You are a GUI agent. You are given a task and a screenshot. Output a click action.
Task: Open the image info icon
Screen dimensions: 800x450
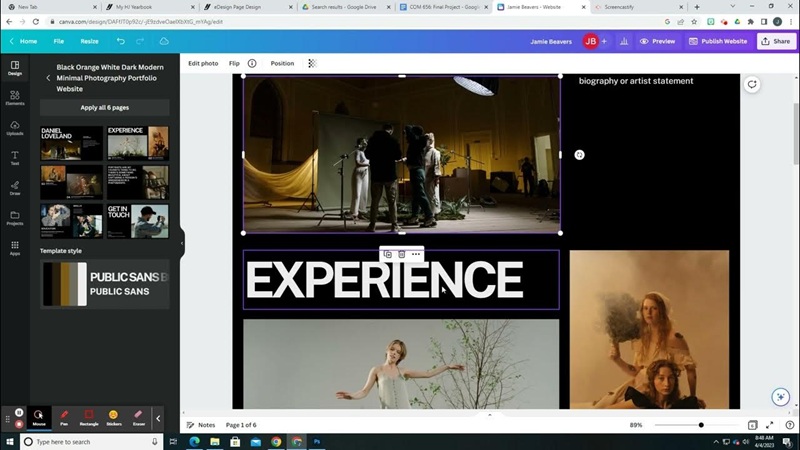coord(252,63)
